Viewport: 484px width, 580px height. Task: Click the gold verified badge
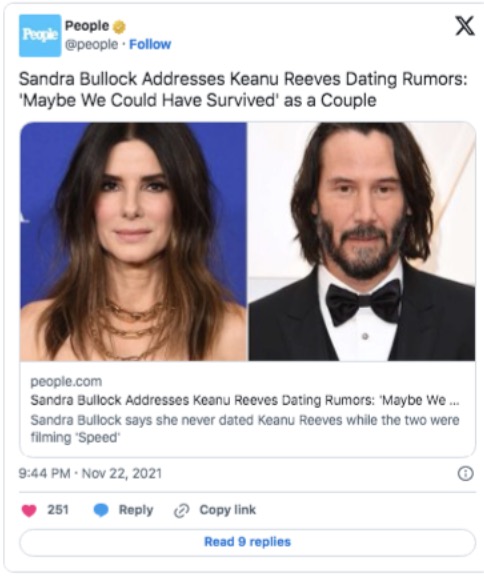pyautogui.click(x=119, y=27)
